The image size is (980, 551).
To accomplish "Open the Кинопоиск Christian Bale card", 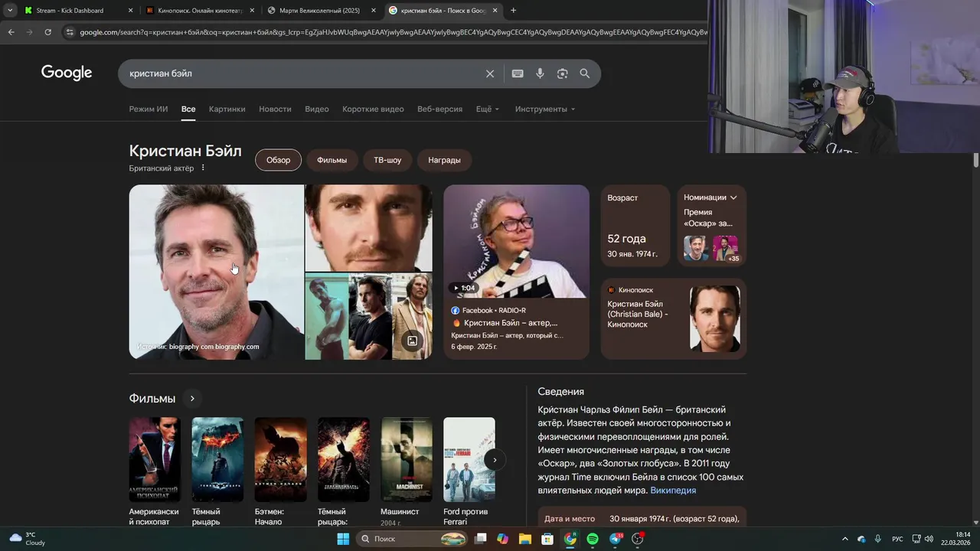I will (673, 318).
